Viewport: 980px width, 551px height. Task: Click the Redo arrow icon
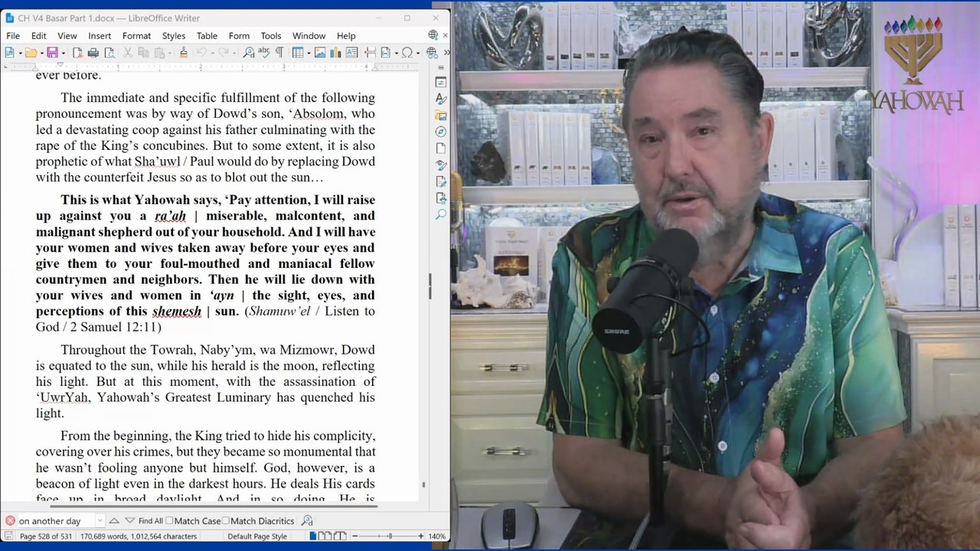point(223,53)
